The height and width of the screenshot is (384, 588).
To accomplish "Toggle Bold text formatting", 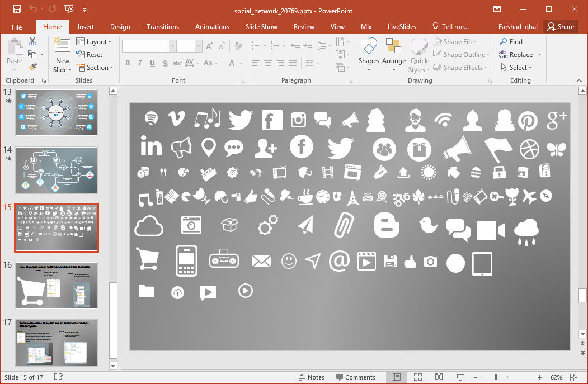I will pyautogui.click(x=128, y=63).
